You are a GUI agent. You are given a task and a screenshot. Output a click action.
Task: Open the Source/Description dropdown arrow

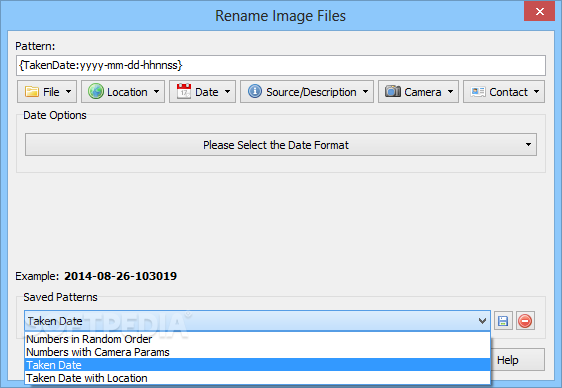coord(366,92)
